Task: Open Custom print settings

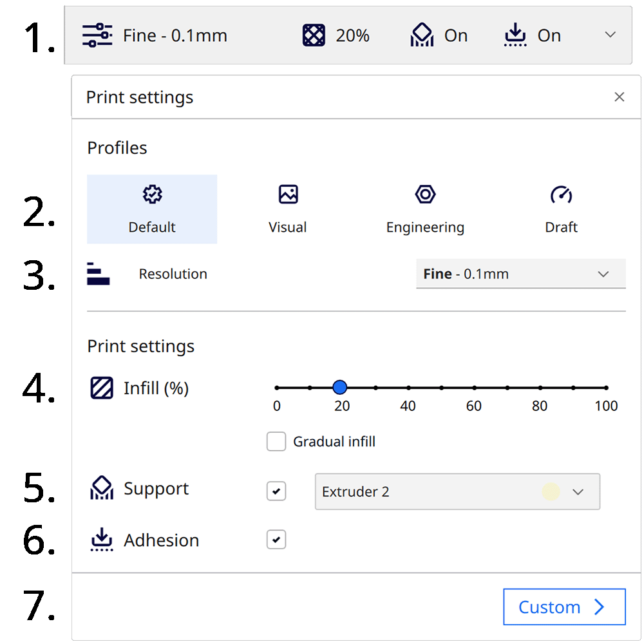Action: 564,607
